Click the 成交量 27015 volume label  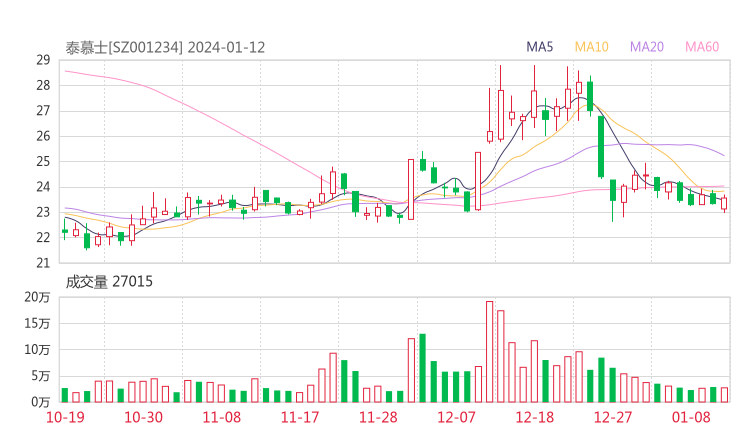(109, 282)
